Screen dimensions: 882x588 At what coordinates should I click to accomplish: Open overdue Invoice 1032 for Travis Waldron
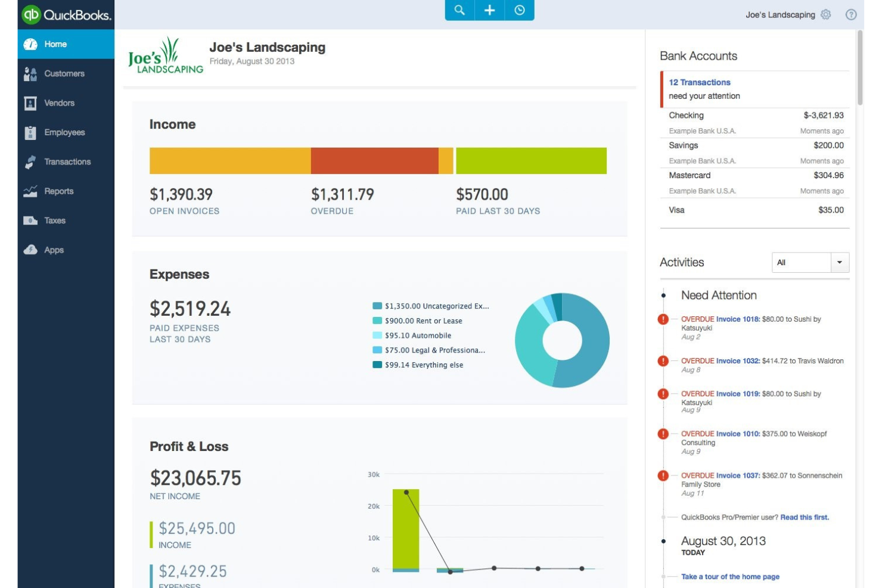click(738, 360)
